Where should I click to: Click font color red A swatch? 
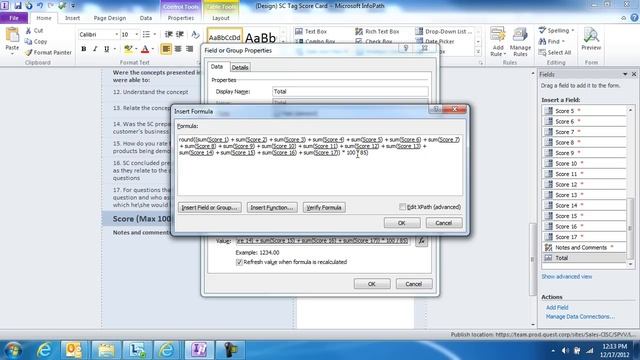pyautogui.click(x=145, y=49)
